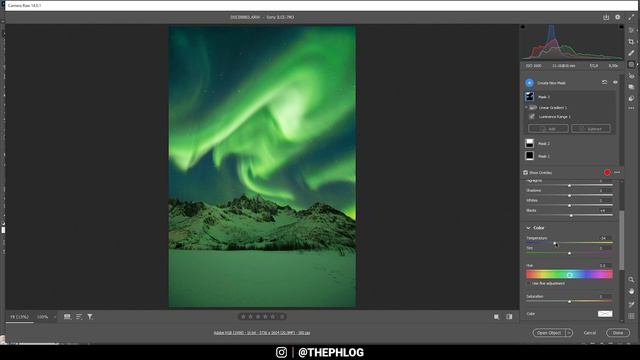The height and width of the screenshot is (360, 640).
Task: Click the Create New Mask plus icon
Action: click(x=529, y=83)
